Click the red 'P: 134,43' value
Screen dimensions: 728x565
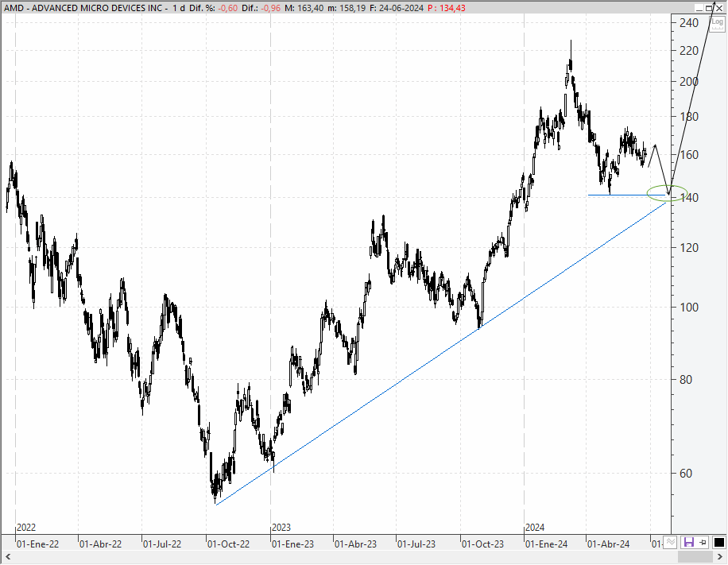(446, 8)
